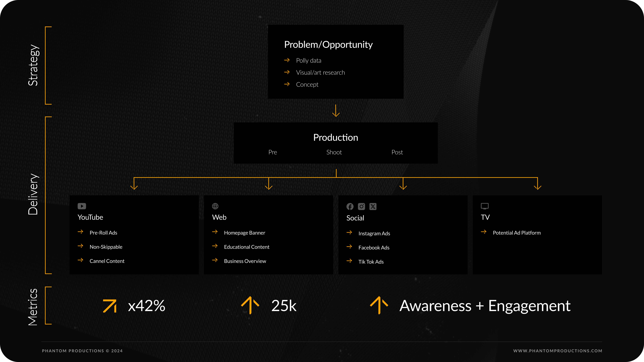
Task: Select the Post stage label
Action: click(x=397, y=152)
